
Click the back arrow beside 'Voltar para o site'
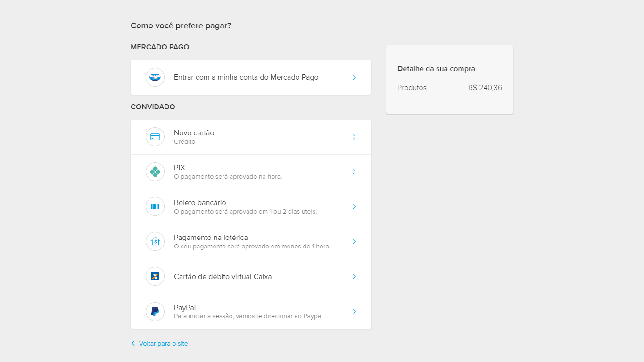pos(133,344)
